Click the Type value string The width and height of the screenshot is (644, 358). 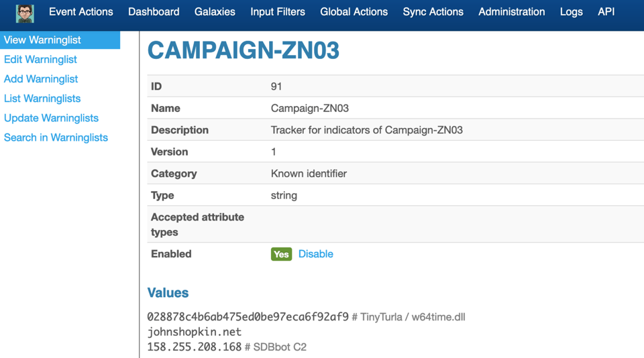(284, 195)
